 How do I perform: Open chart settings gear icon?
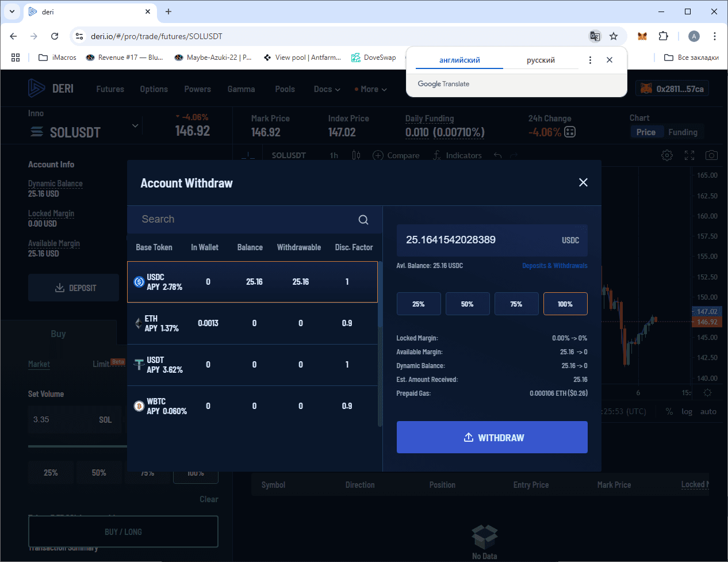[667, 155]
